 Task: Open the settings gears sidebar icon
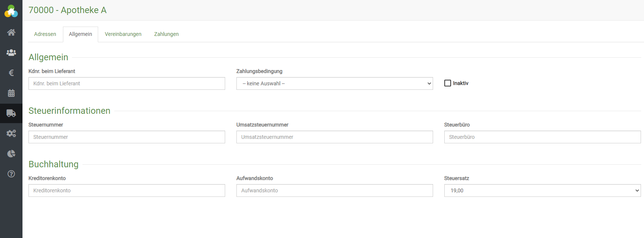tap(11, 134)
